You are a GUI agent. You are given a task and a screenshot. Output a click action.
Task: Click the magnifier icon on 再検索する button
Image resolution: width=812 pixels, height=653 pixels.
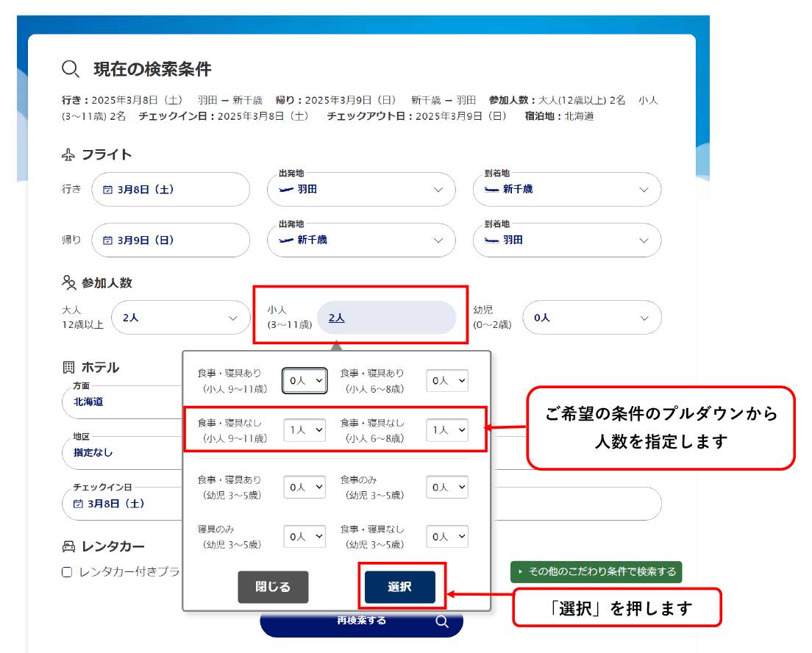tap(442, 621)
